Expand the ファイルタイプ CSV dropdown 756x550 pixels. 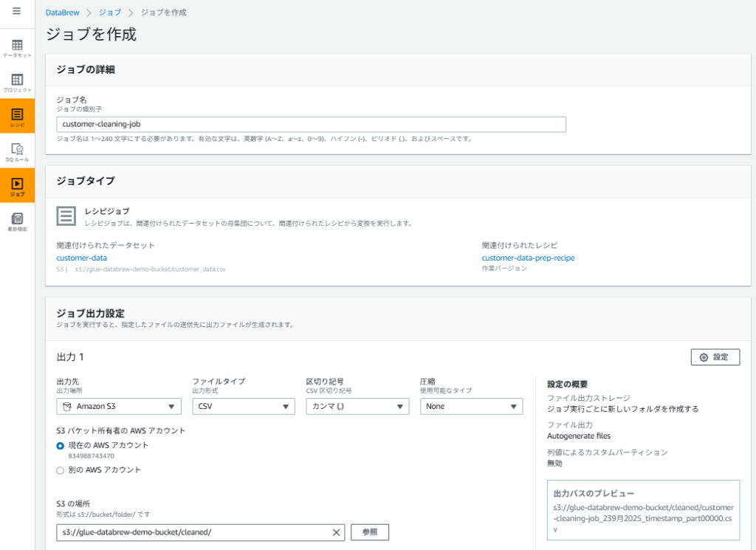[244, 407]
